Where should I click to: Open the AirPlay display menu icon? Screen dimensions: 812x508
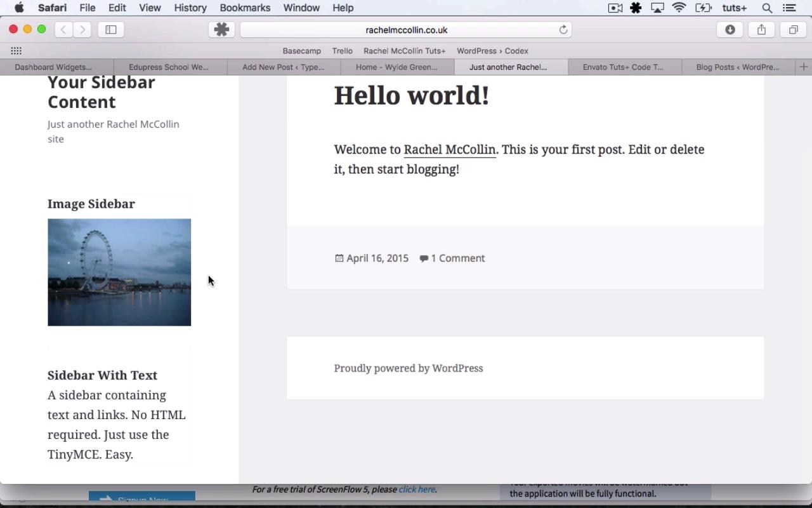click(657, 8)
